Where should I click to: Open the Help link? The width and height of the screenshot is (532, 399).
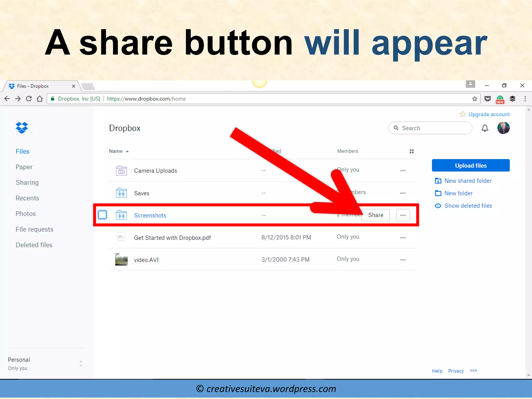(x=437, y=371)
